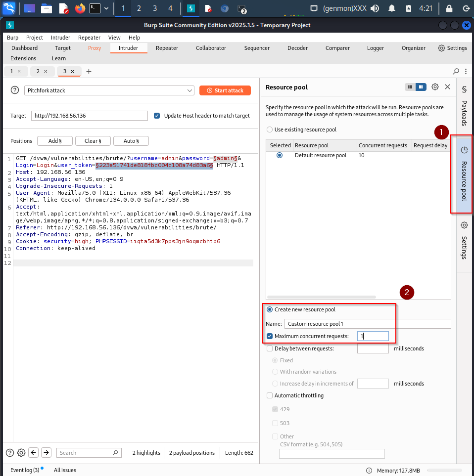Click the request editor Search box
The image size is (474, 476).
pos(89,453)
